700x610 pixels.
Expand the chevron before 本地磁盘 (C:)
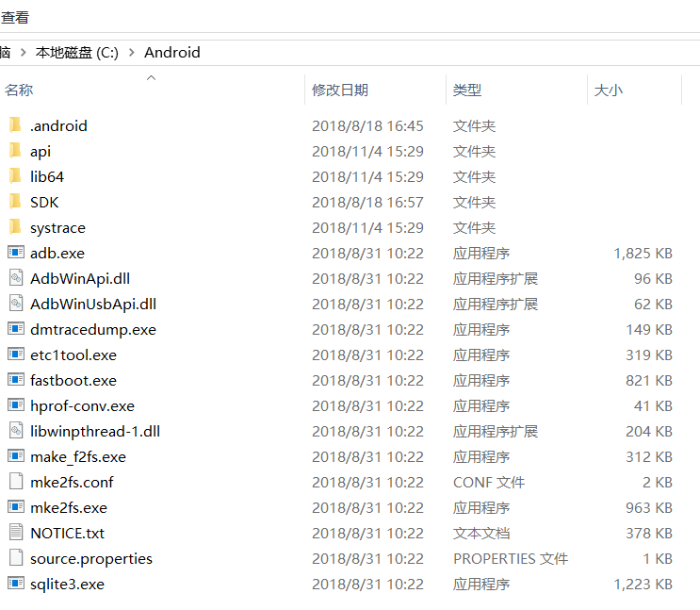point(24,53)
